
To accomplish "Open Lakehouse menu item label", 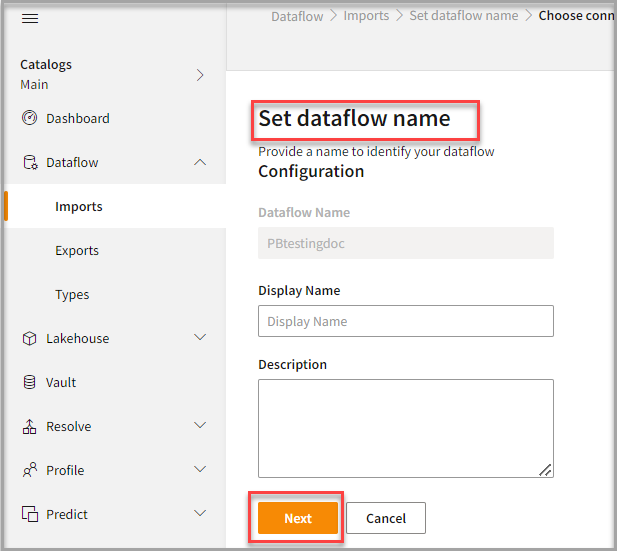I will 78,338.
